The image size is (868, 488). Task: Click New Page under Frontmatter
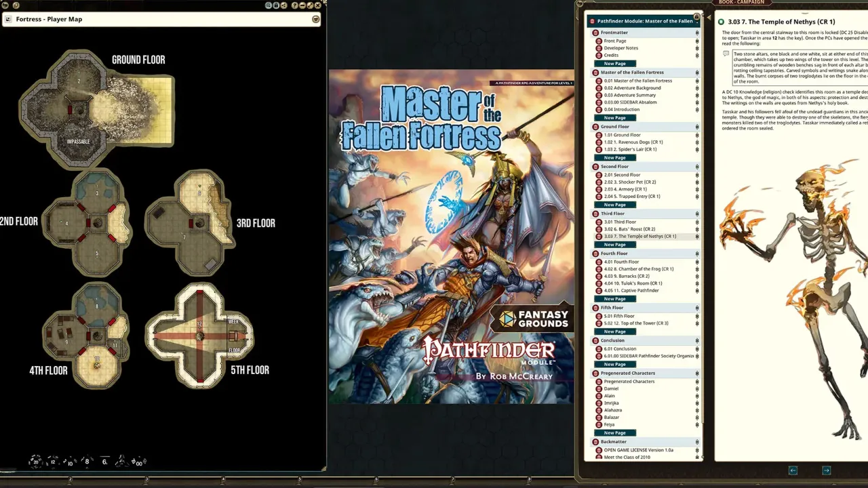point(615,64)
